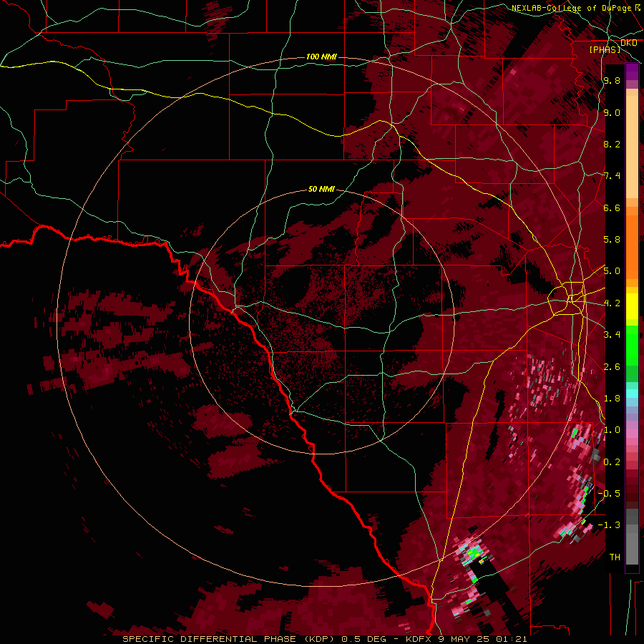
Task: Click the 9.8 value on the scale
Action: (612, 81)
